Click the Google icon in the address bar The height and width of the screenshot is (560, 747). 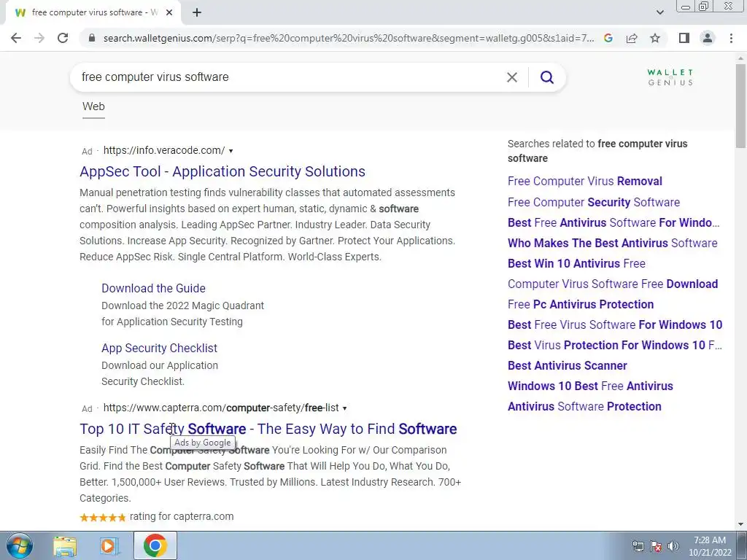tap(608, 38)
